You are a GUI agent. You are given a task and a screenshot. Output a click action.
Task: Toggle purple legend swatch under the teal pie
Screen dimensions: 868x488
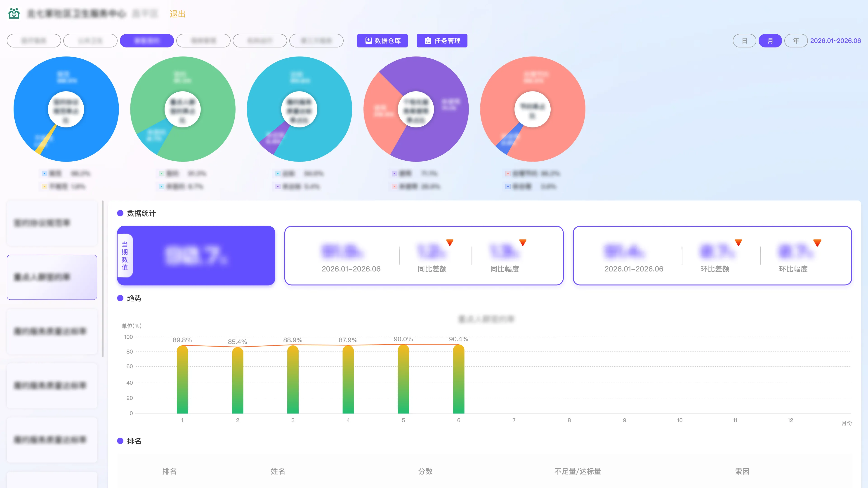coord(278,186)
